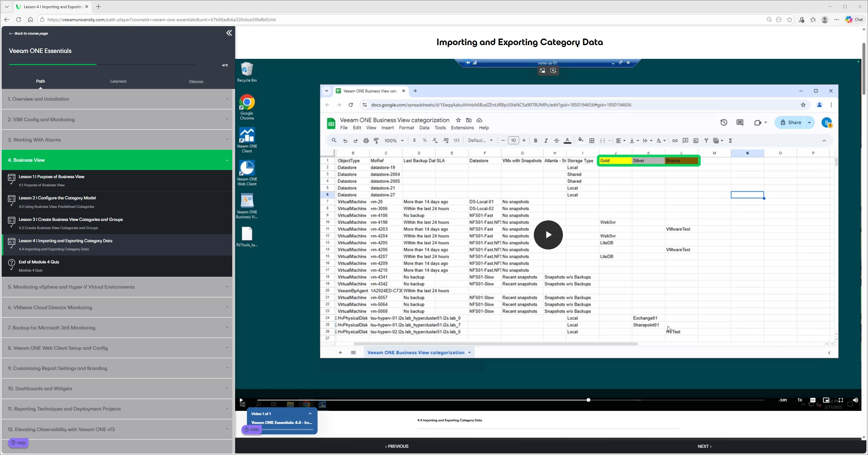Enter fullscreen video mode

(841, 400)
